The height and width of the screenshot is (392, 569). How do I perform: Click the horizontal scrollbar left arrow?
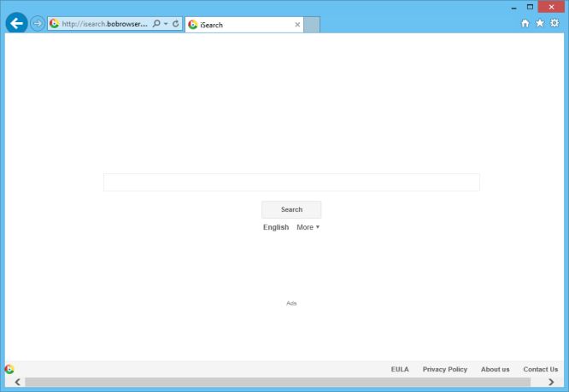pyautogui.click(x=17, y=382)
